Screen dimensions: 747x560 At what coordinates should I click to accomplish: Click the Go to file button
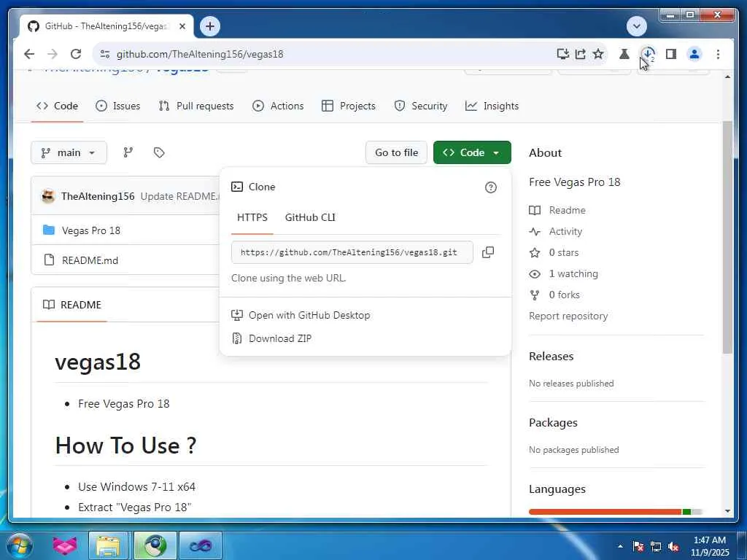[396, 152]
